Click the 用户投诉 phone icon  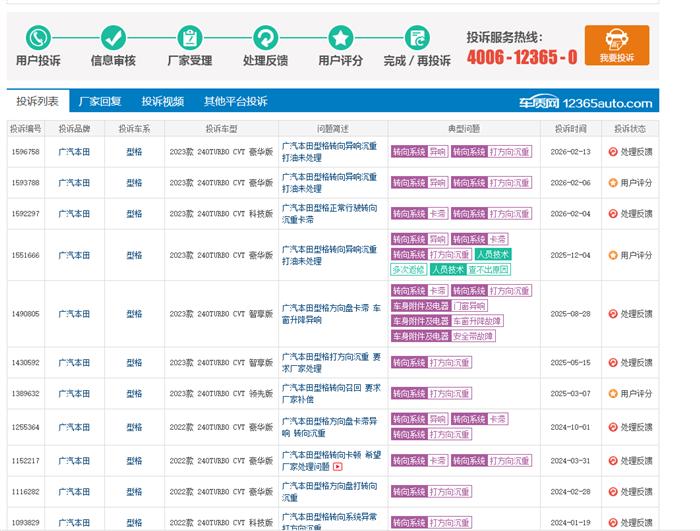pos(38,38)
